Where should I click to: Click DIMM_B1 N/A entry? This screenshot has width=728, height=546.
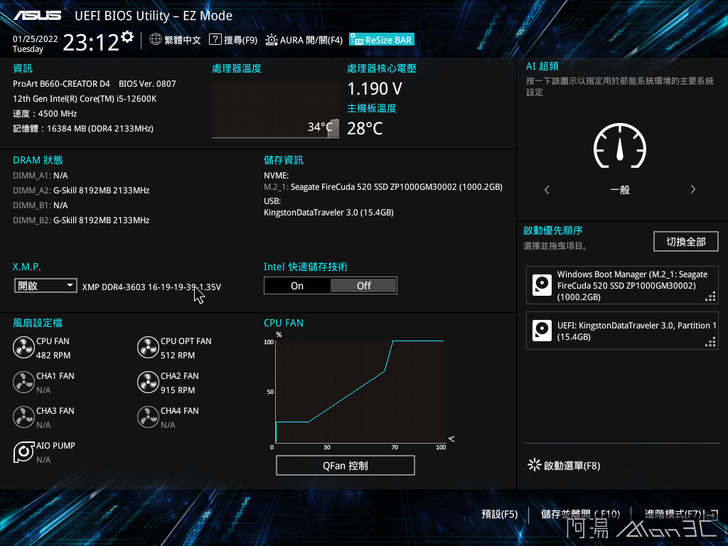[x=40, y=205]
